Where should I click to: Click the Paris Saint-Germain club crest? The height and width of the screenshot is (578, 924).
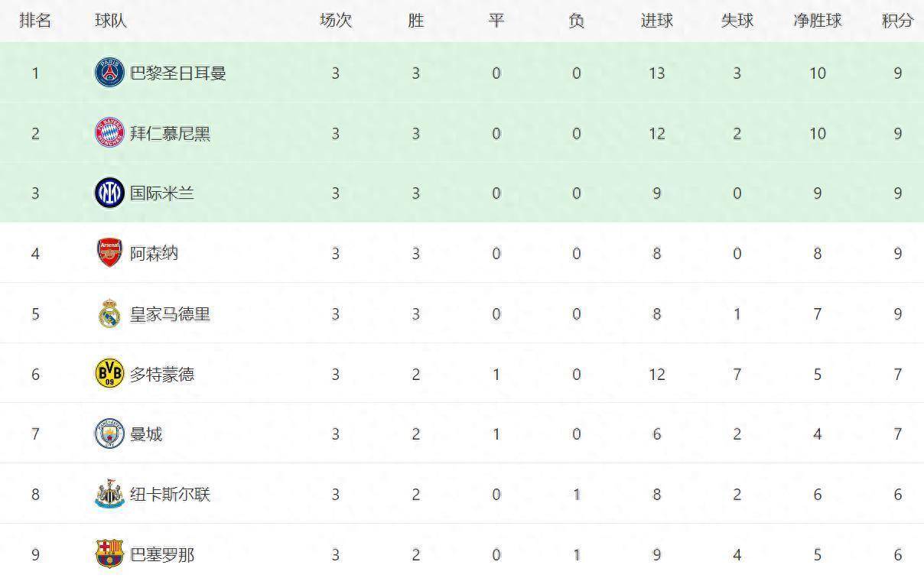(109, 73)
